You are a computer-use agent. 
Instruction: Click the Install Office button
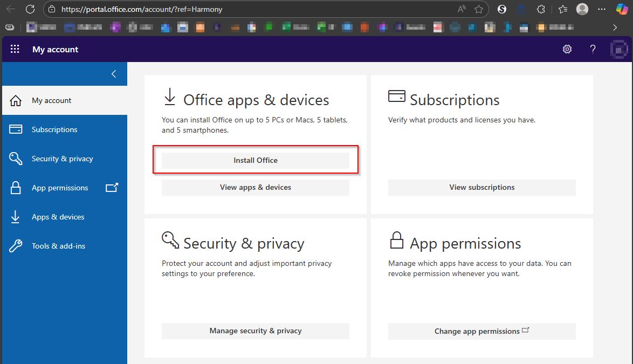[256, 160]
